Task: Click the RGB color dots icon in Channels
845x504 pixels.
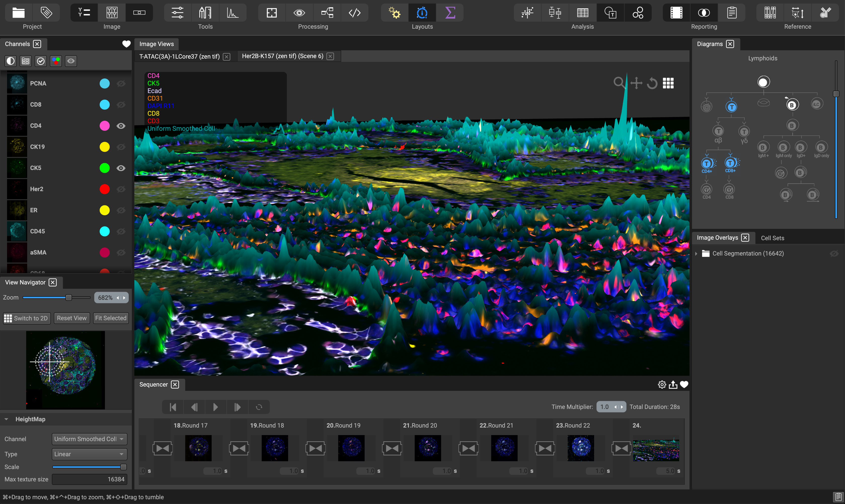Action: click(56, 61)
